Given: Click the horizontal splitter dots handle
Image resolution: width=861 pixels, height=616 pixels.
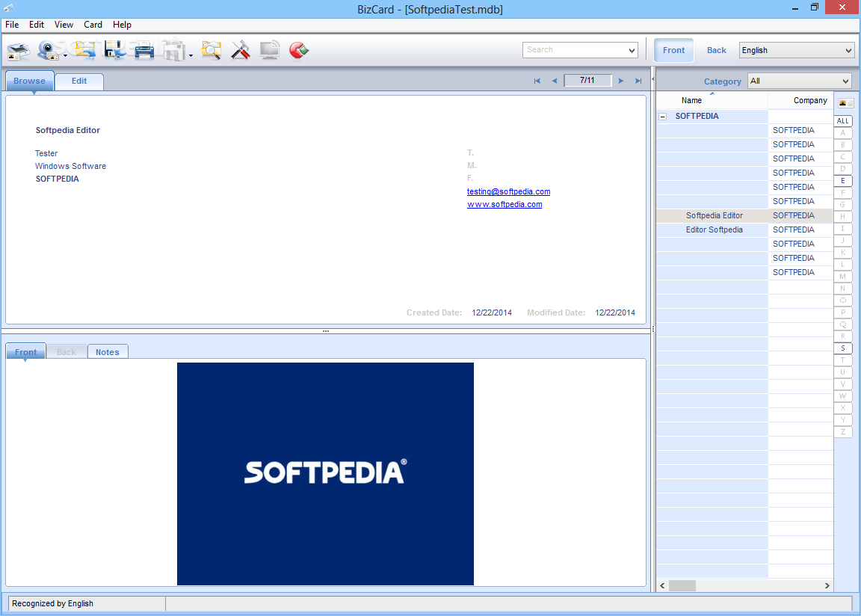Looking at the screenshot, I should tap(326, 331).
